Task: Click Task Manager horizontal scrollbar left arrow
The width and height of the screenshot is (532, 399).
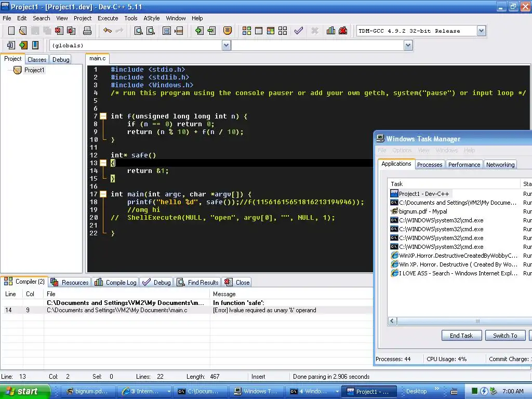Action: [393, 321]
